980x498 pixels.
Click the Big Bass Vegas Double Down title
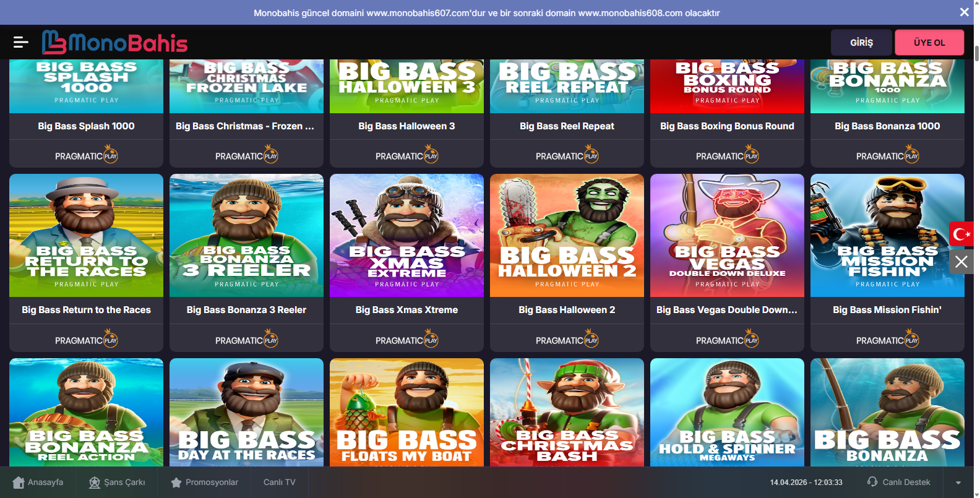[727, 310]
